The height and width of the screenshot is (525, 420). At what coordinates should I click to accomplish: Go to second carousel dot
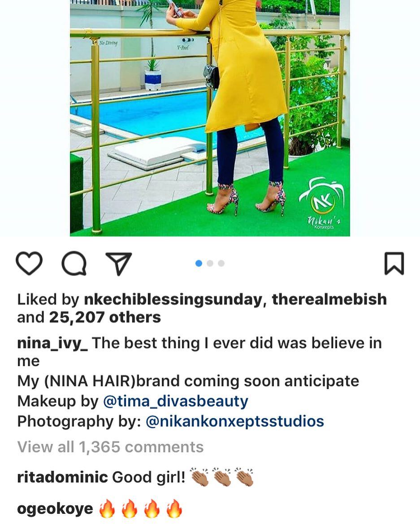click(x=210, y=264)
